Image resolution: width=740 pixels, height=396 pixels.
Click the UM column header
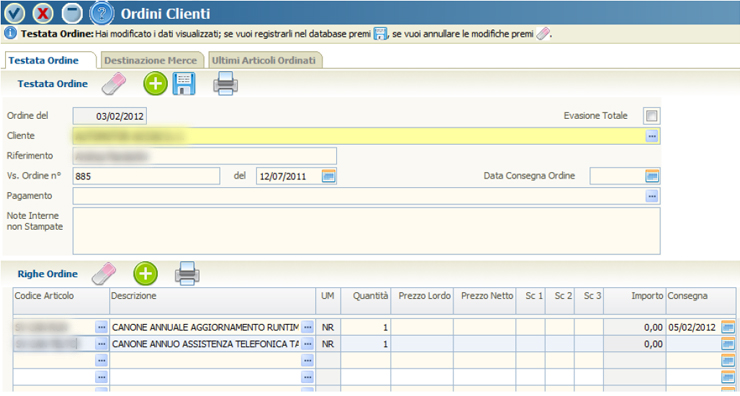pos(328,301)
